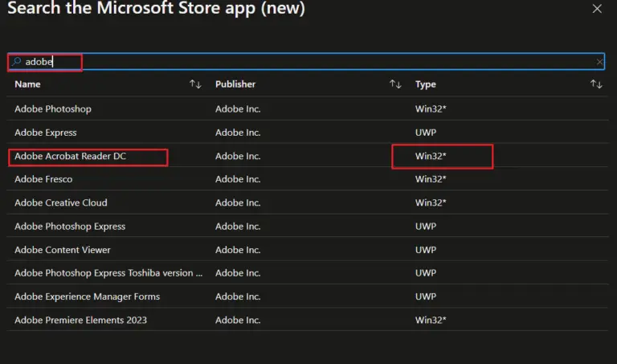The image size is (617, 364).
Task: Pick Adobe Experience Manager Forms
Action: point(87,297)
